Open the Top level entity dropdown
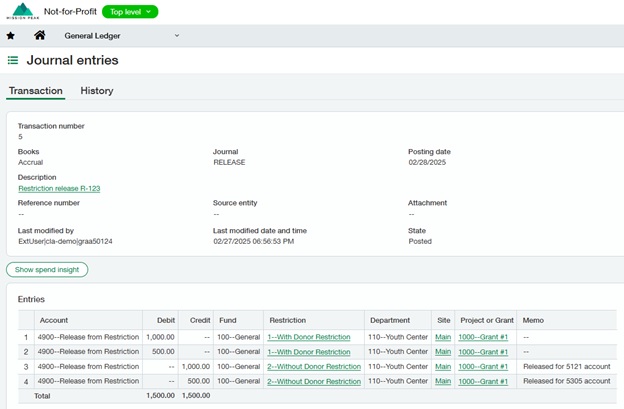This screenshot has width=624, height=409. click(x=130, y=11)
